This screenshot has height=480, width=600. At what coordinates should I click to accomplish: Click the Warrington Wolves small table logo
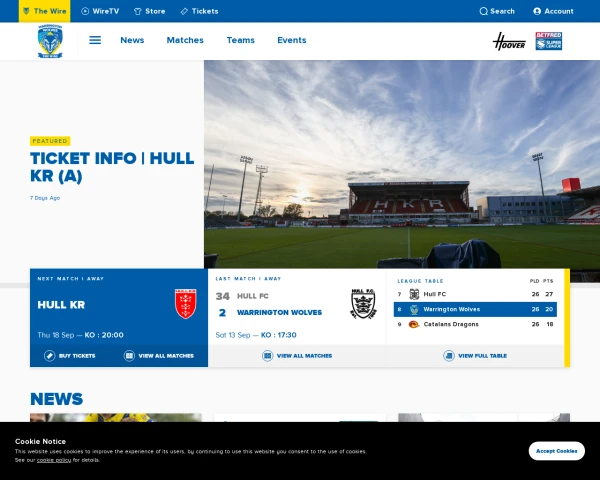click(x=414, y=309)
